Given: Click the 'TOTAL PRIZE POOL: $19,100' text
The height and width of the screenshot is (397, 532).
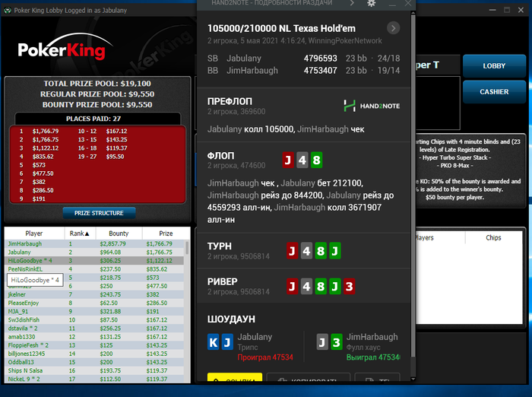Looking at the screenshot, I should 97,84.
